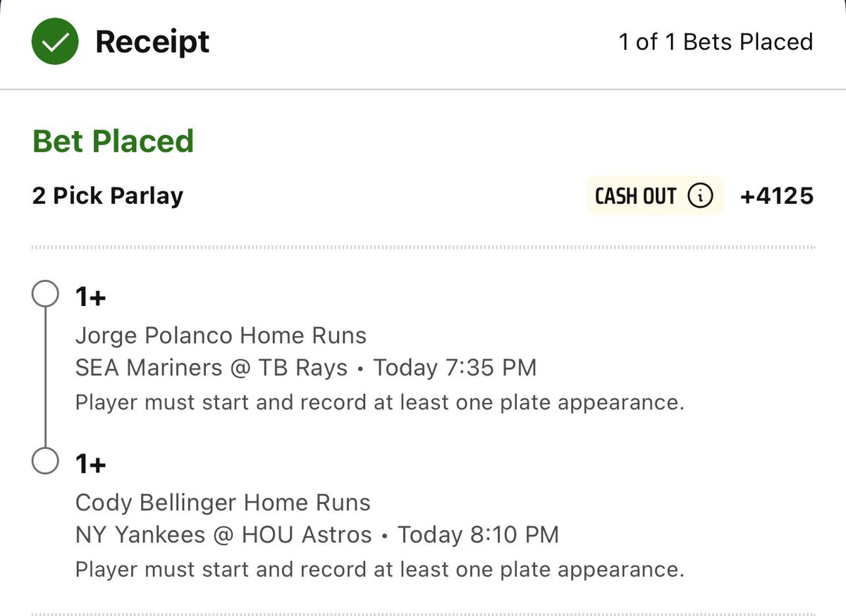Click the 1 of 1 Bets Placed text
Viewport: 846px width, 616px height.
[716, 42]
